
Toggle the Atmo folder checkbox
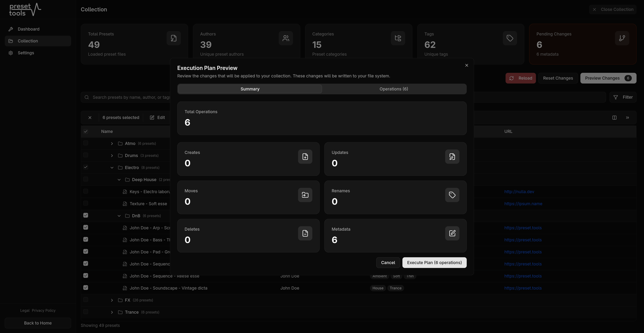point(86,143)
